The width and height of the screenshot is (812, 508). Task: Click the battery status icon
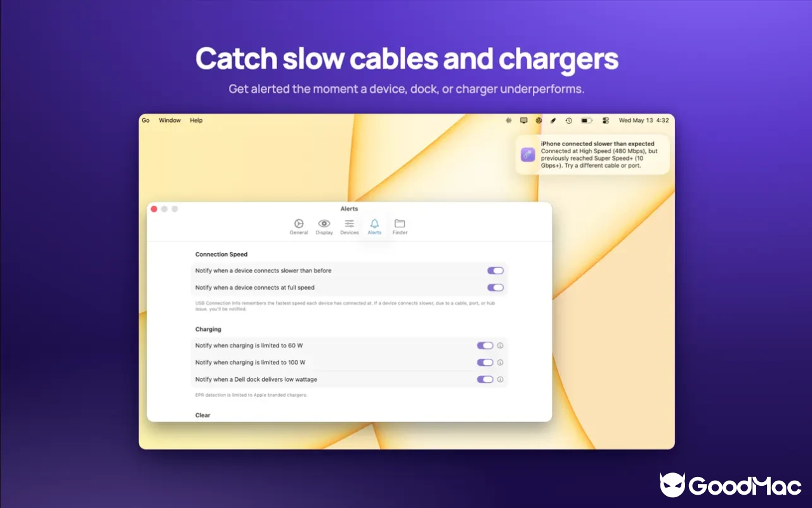pyautogui.click(x=587, y=120)
